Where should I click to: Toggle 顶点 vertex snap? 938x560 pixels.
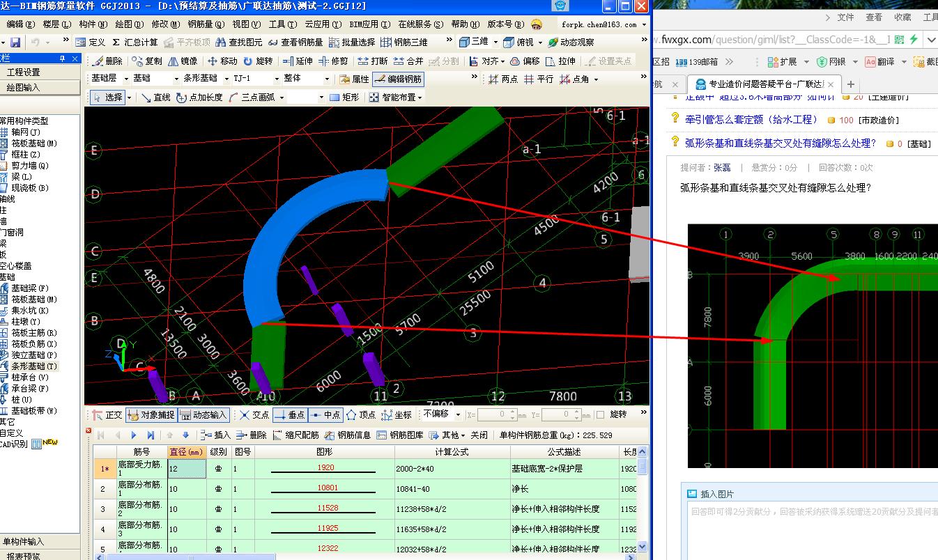coord(361,415)
